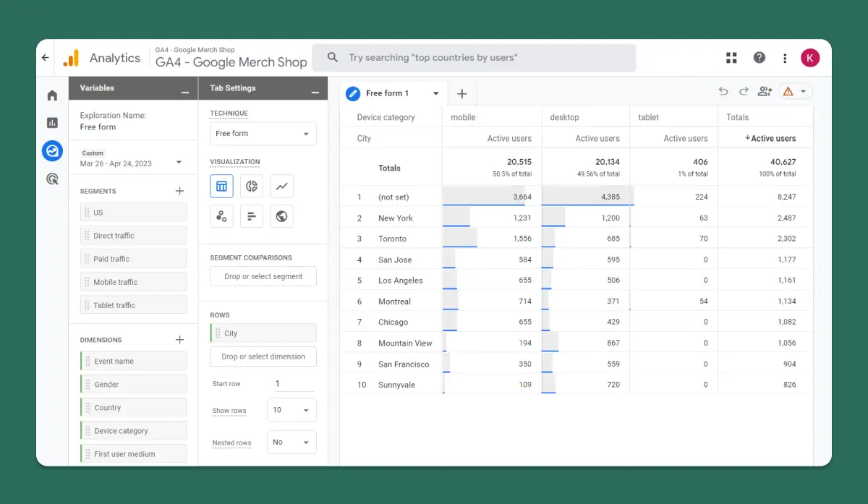Select the Device category dimension

point(133,431)
